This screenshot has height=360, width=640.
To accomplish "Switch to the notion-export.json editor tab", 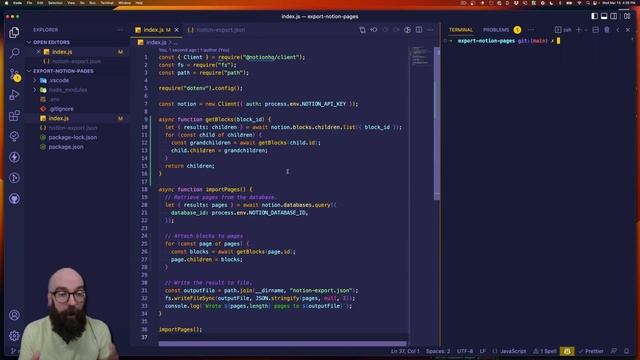I will click(x=216, y=30).
